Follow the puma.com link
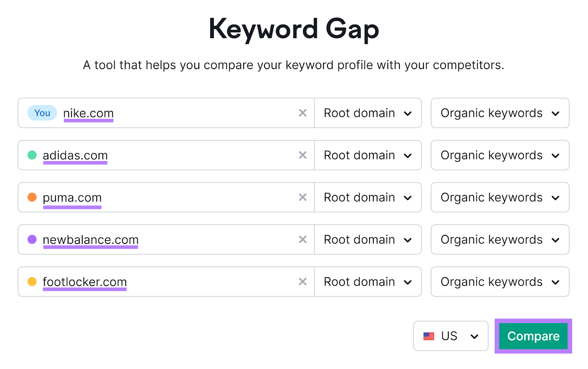588x369 pixels. [72, 198]
